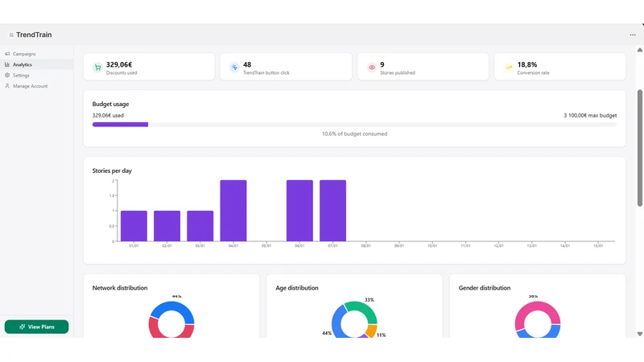Screen dimensions: 644x362
Task: Click the 10,6% of budget consumed text
Action: 354,134
